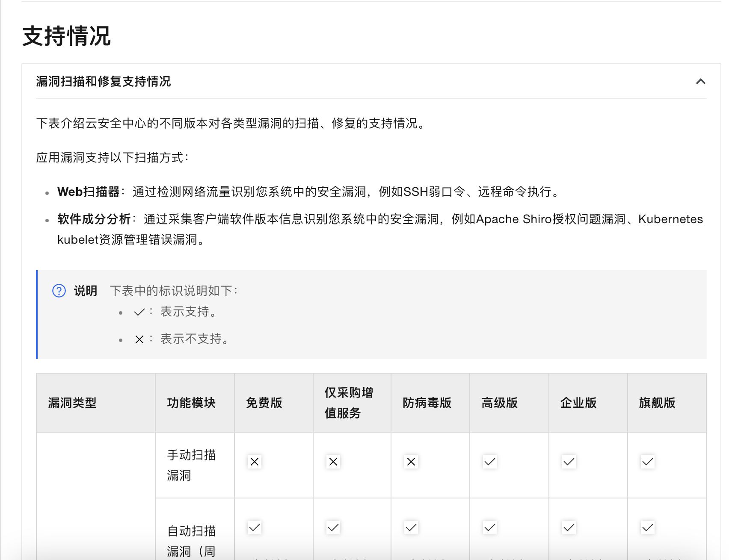This screenshot has height=560, width=729.
Task: Click the checkmark for 手动扫描漏洞 under 高级版
Action: [490, 462]
